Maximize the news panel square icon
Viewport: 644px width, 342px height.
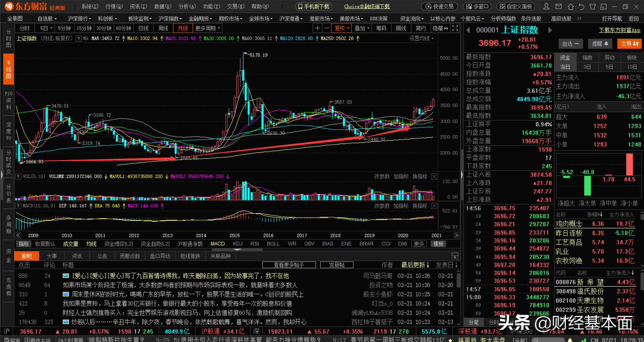[455, 256]
